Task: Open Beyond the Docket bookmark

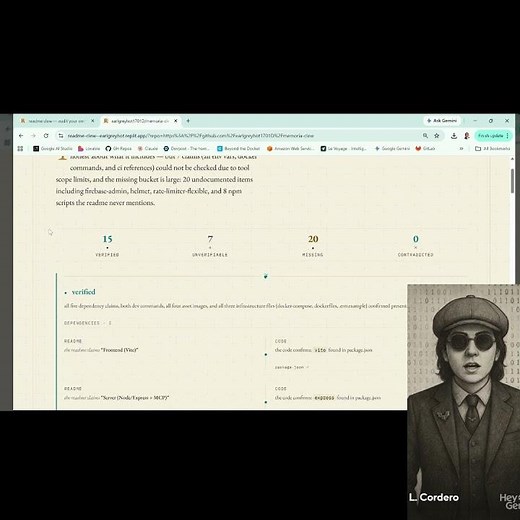Action: [x=238, y=149]
